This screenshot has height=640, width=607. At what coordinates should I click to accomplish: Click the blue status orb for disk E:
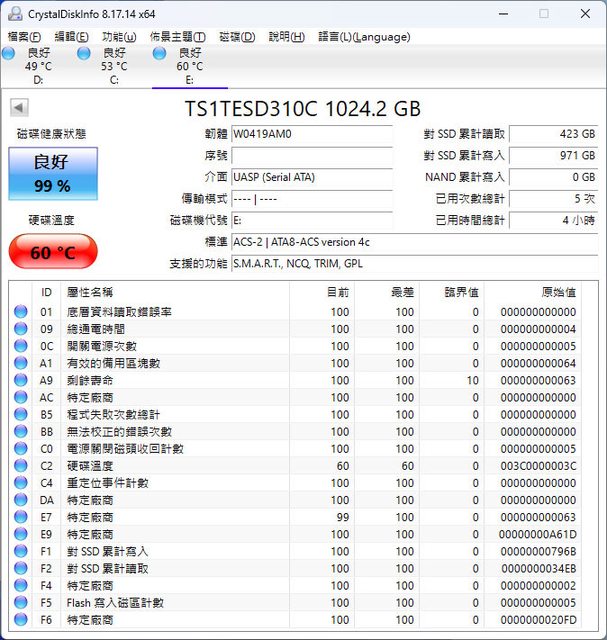point(160,53)
